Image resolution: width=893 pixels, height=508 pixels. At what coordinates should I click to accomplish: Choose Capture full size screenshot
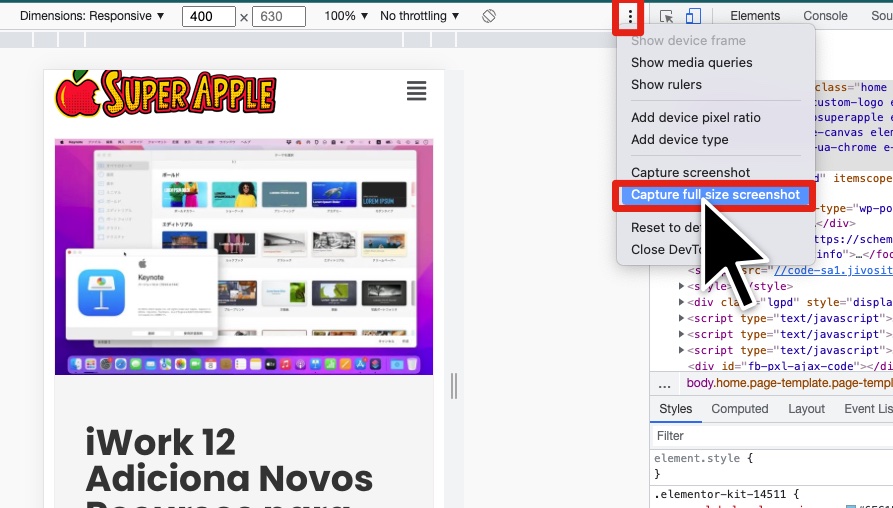[x=714, y=195]
